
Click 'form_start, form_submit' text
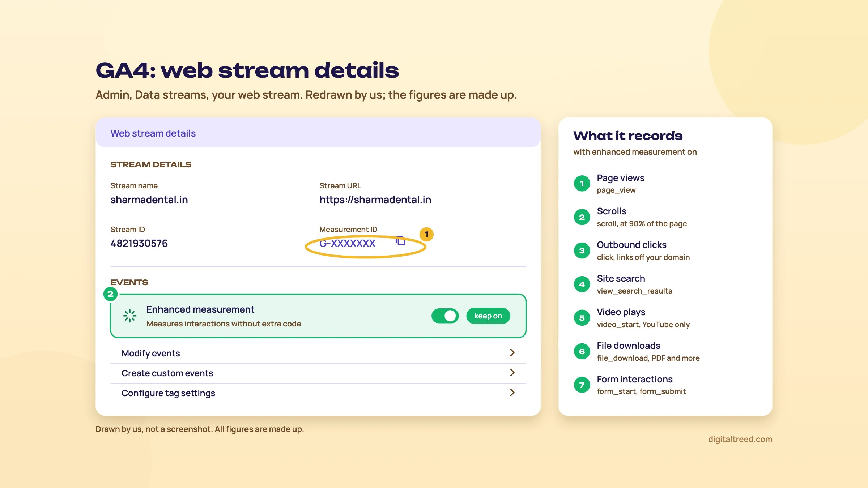pyautogui.click(x=641, y=391)
